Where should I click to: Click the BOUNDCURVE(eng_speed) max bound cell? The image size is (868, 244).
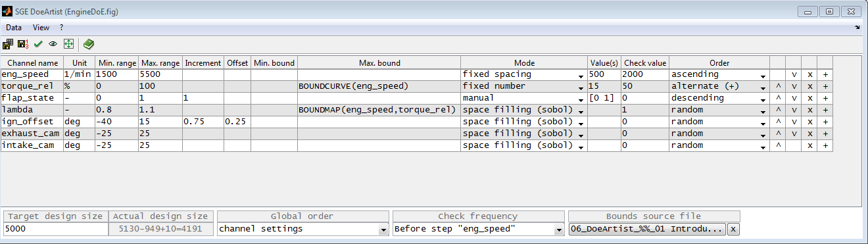coord(379,86)
